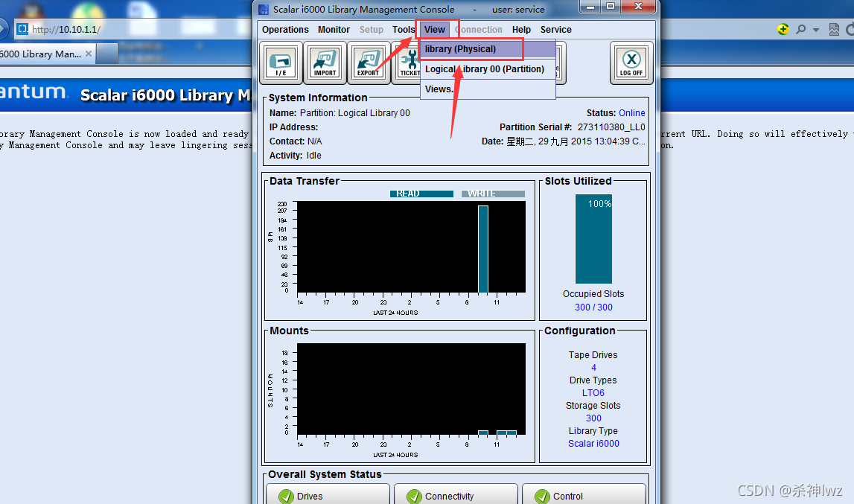Click the Name value Partition: Logical Library 00
This screenshot has height=504, width=854.
[355, 113]
